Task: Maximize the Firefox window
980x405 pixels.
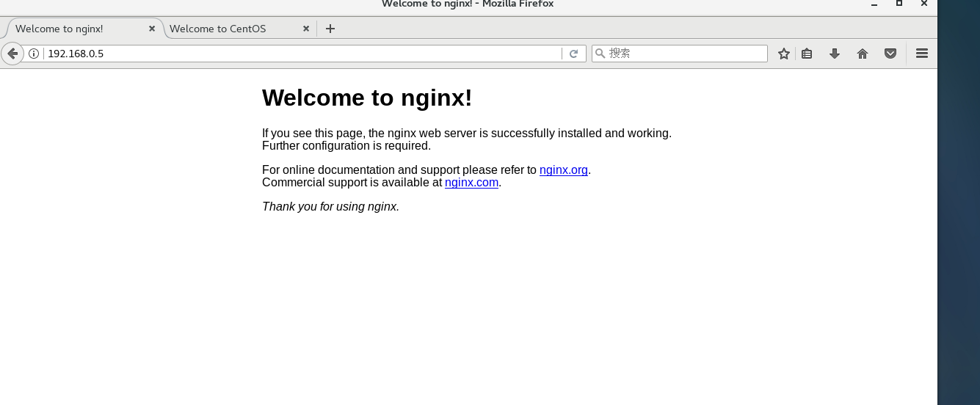Action: (899, 4)
